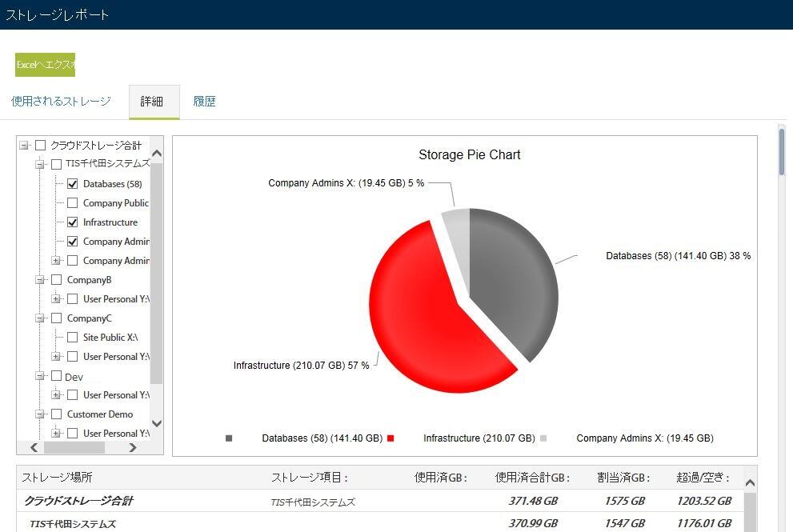Click the ストレージ場所 column header
The image size is (793, 532).
coord(57,478)
